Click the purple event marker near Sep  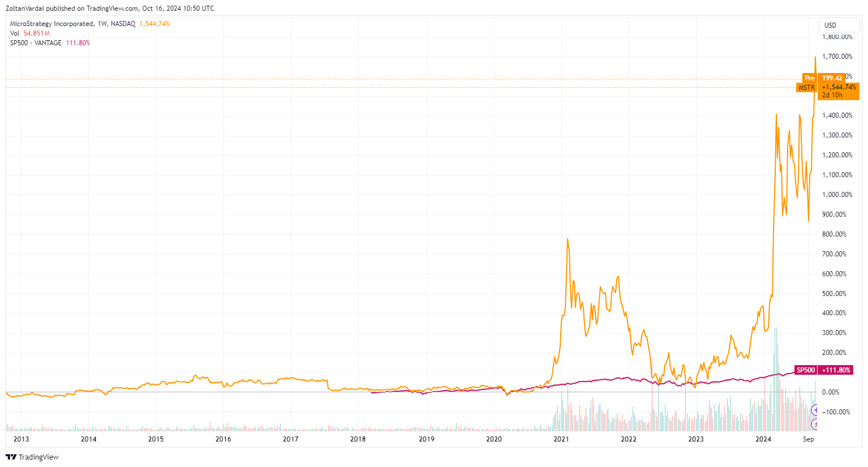814,410
